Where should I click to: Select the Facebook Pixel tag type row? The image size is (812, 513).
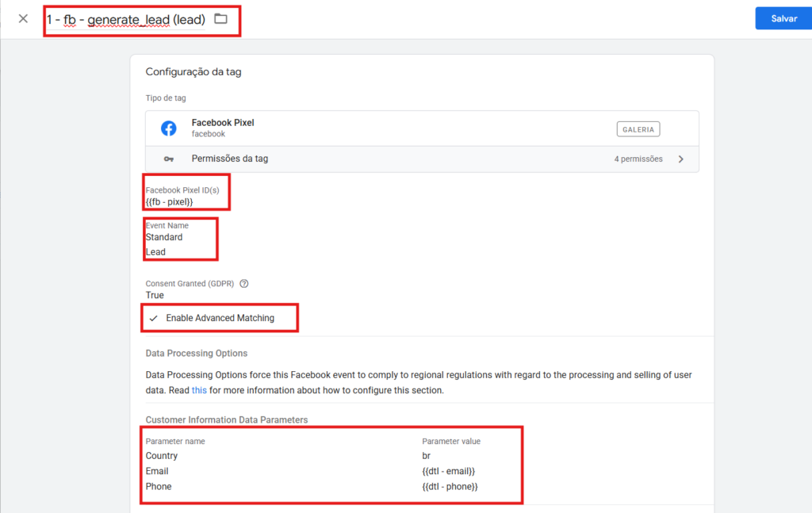[422, 128]
